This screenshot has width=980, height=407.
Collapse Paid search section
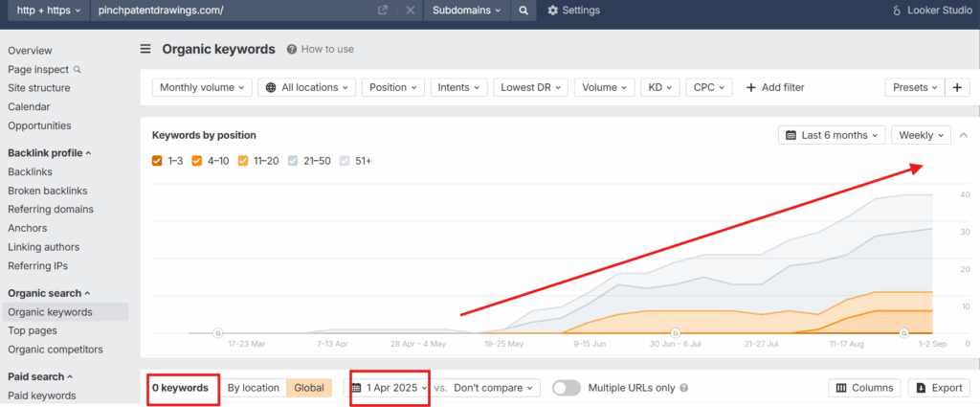point(40,377)
